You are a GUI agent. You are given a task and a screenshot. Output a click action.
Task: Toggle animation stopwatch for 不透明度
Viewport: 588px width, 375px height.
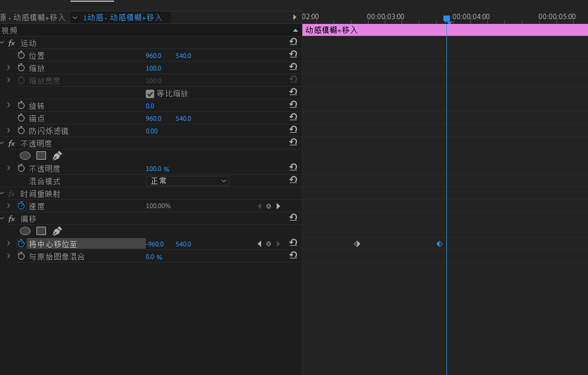[22, 169]
